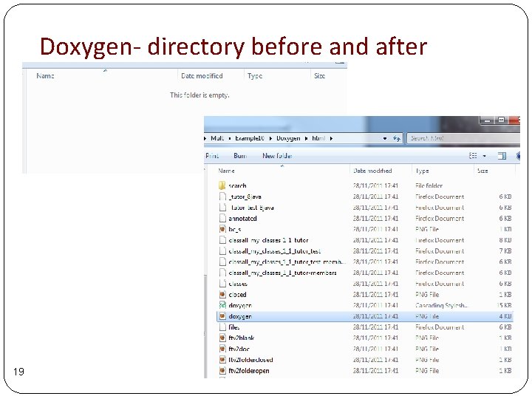Click the Example10 breadcrumb segment
Viewport: 532px width, 399px height.
click(x=250, y=138)
